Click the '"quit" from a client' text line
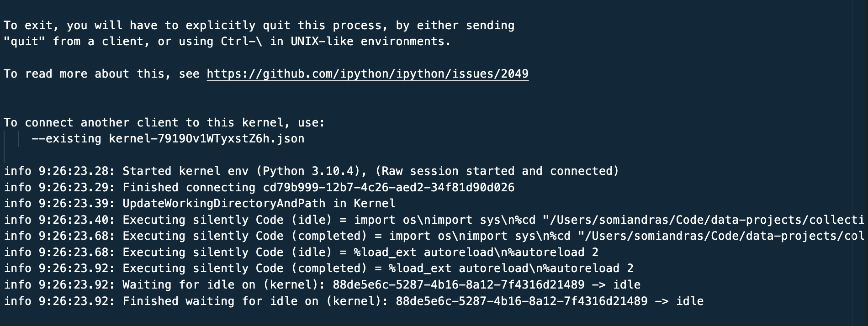Image resolution: width=868 pixels, height=326 pixels. tap(227, 42)
